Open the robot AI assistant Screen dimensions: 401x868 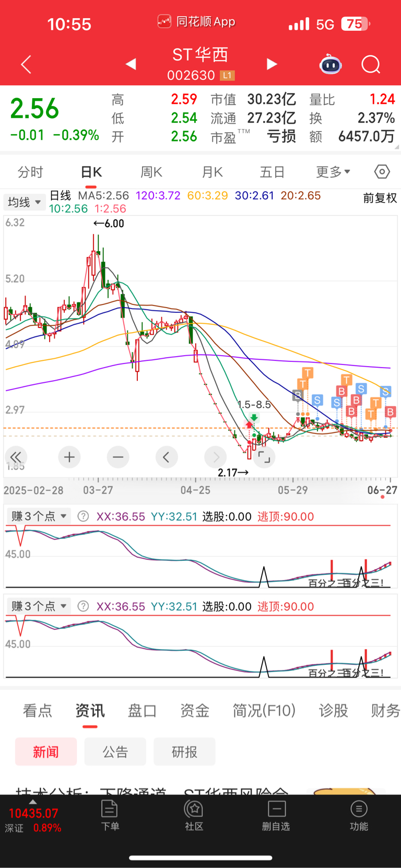pyautogui.click(x=331, y=64)
